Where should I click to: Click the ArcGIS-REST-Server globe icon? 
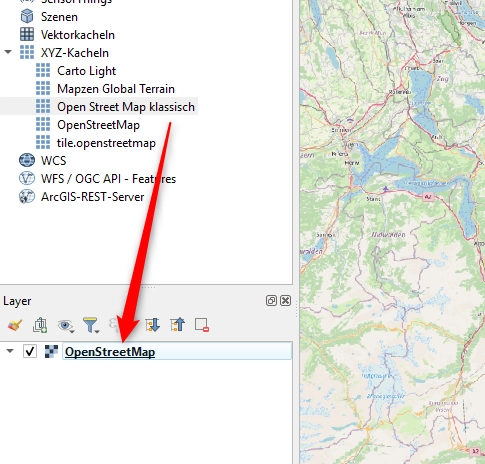click(27, 196)
